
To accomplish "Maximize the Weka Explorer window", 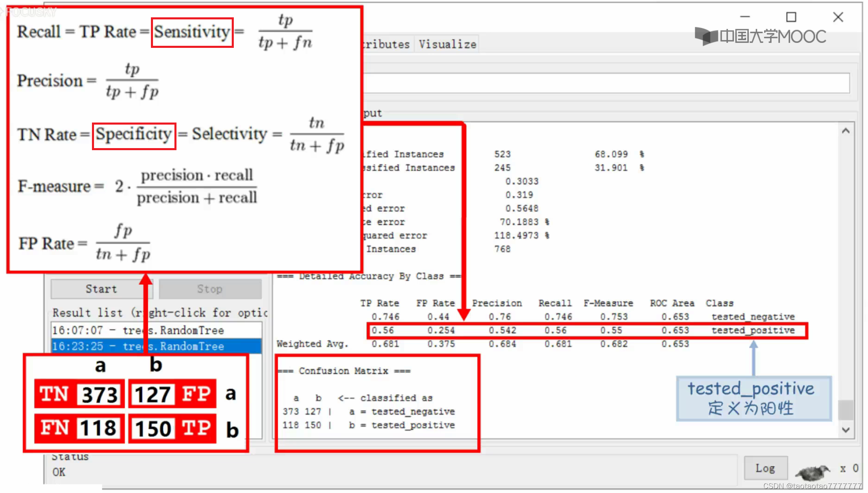I will click(x=791, y=17).
